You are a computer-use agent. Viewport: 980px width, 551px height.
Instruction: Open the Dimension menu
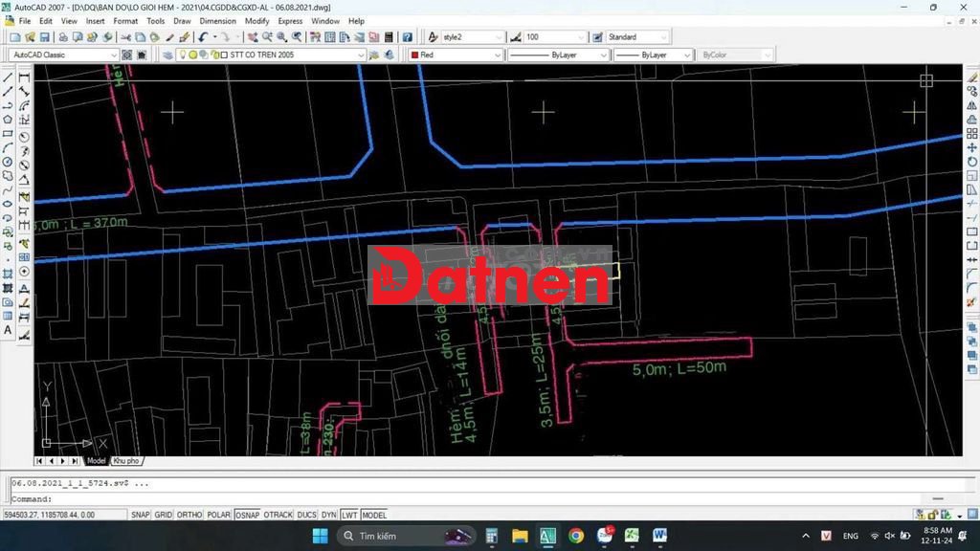[x=217, y=20]
